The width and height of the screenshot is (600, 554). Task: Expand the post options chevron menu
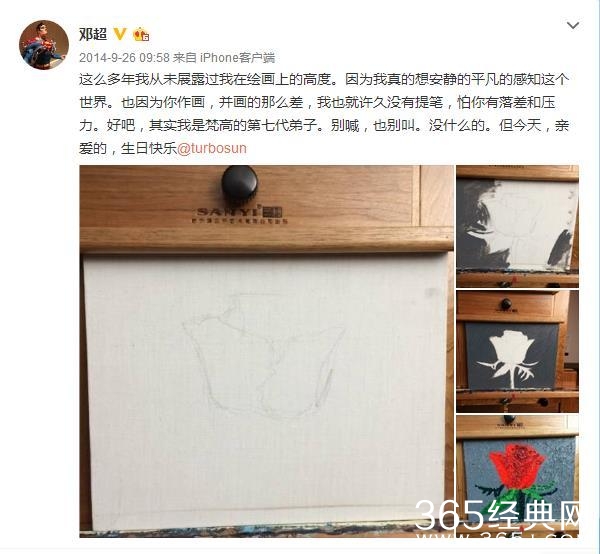tap(572, 26)
